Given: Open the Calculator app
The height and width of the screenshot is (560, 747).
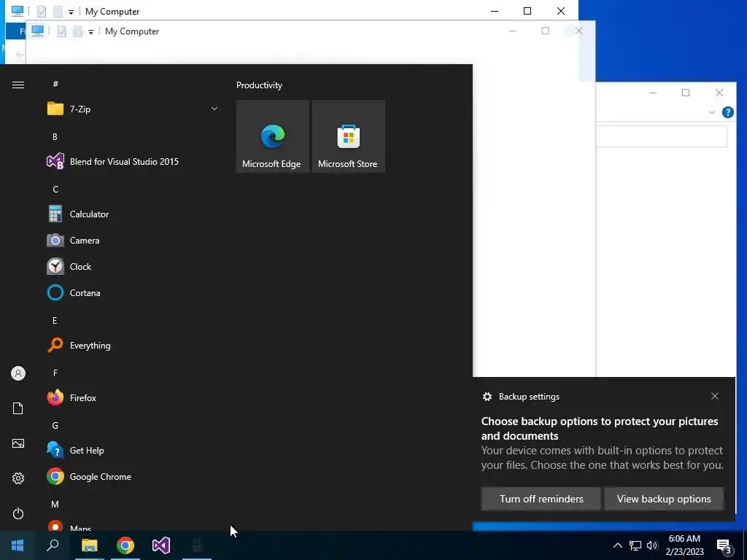Looking at the screenshot, I should click(133, 214).
